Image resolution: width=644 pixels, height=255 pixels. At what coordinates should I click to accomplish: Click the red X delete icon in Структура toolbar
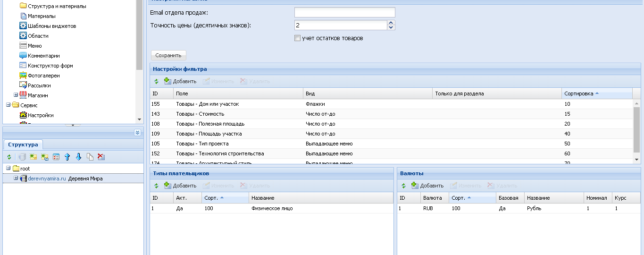tap(101, 157)
